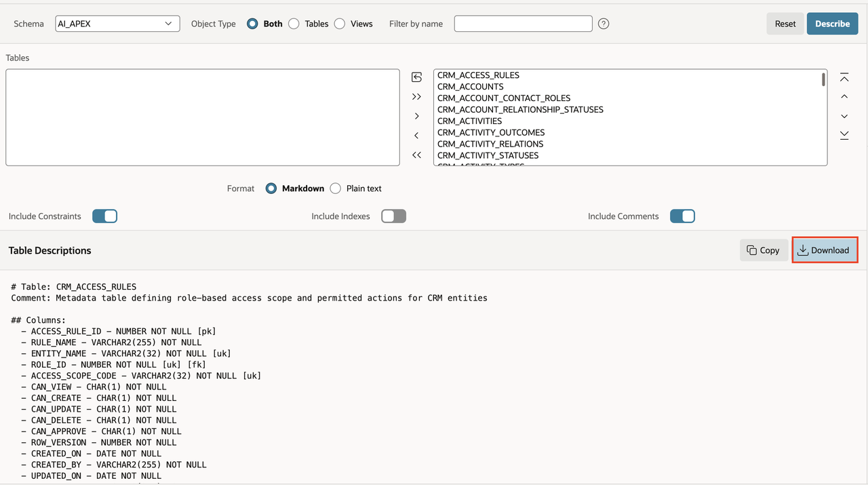Open the Schema AI_APEX dropdown
This screenshot has width=868, height=485.
117,24
